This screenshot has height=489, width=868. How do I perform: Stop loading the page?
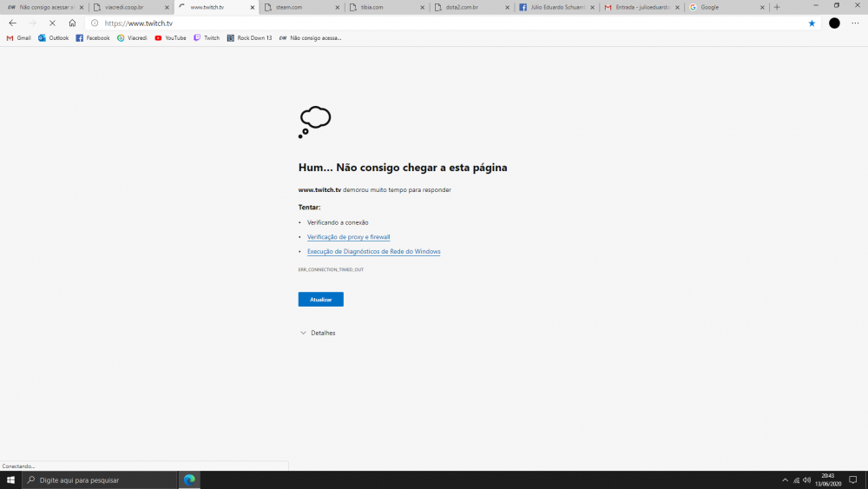tap(52, 23)
